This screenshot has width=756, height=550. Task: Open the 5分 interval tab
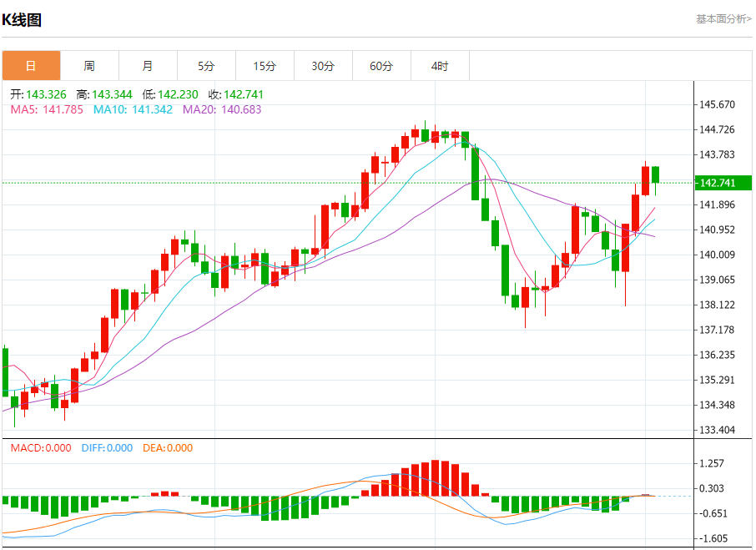pos(206,66)
